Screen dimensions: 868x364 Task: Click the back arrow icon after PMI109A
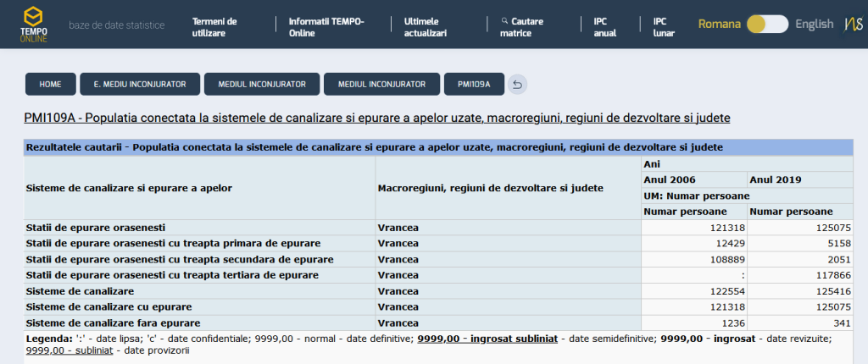click(518, 85)
